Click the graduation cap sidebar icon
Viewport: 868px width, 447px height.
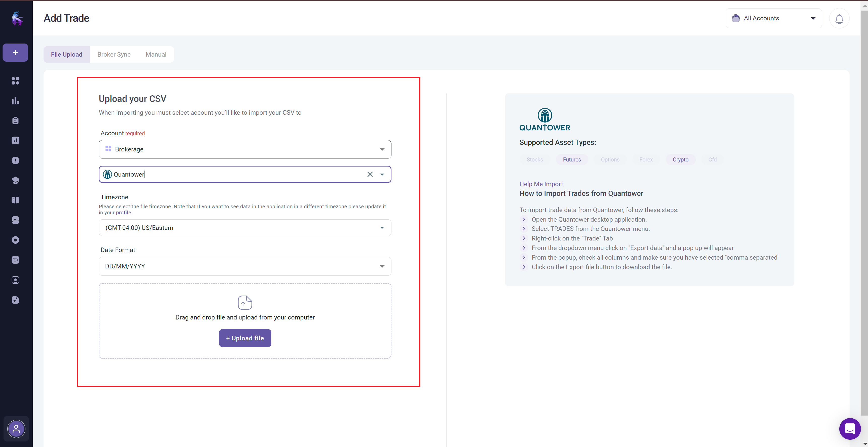(15, 180)
